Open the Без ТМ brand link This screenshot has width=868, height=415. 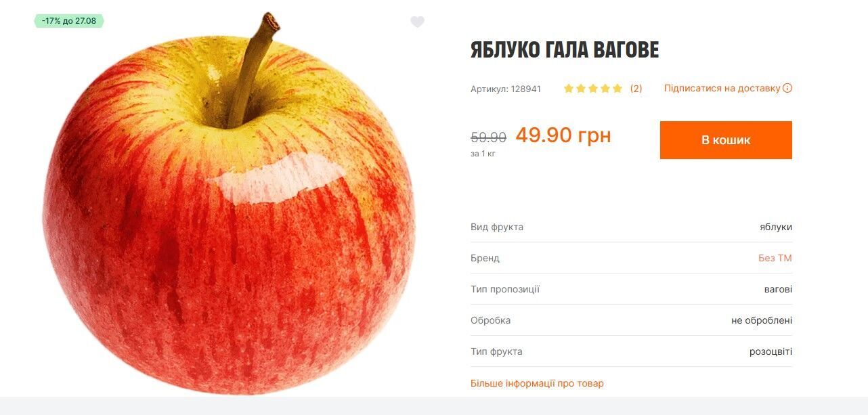[775, 258]
